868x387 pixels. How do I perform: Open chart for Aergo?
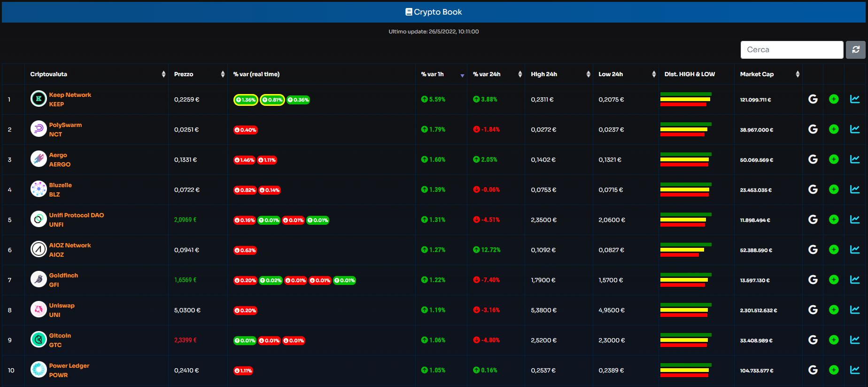(855, 159)
